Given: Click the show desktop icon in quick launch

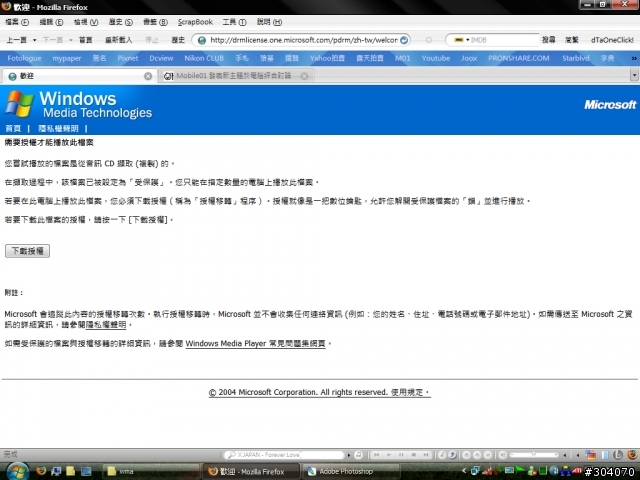Looking at the screenshot, I should (86, 471).
